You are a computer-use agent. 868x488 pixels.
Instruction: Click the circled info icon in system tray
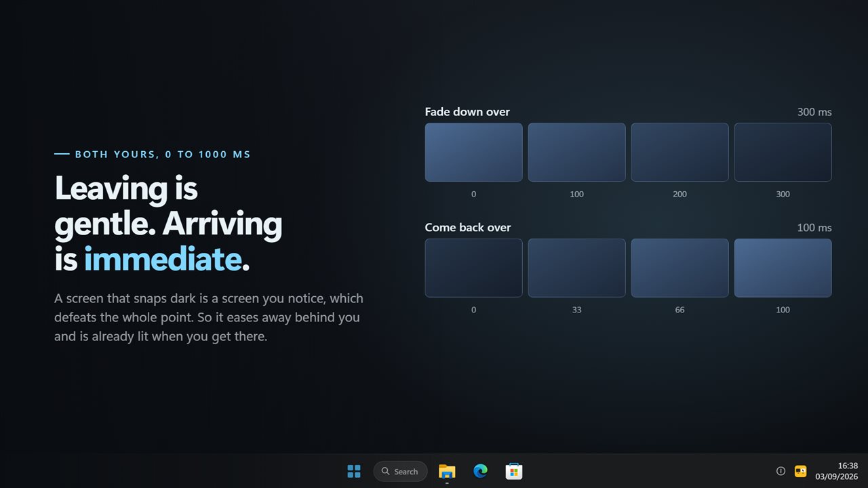point(781,471)
